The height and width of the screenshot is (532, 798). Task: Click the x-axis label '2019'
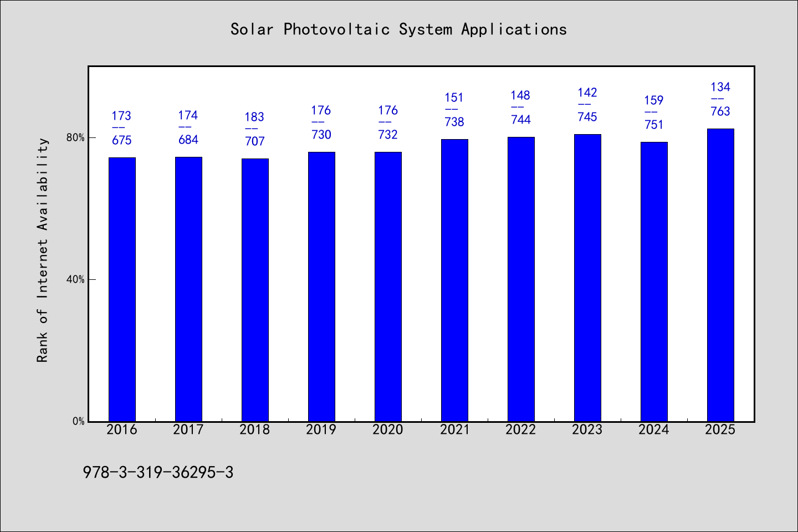click(321, 429)
